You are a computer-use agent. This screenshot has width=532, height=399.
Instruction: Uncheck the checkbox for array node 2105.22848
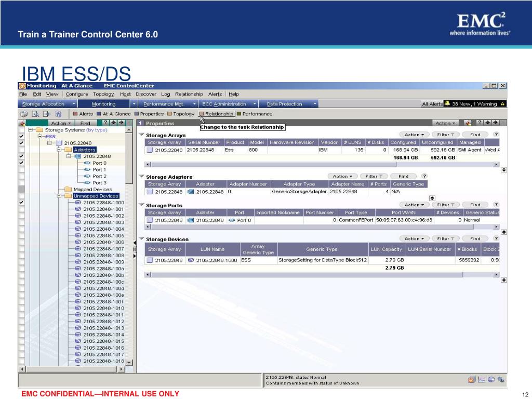(x=21, y=143)
